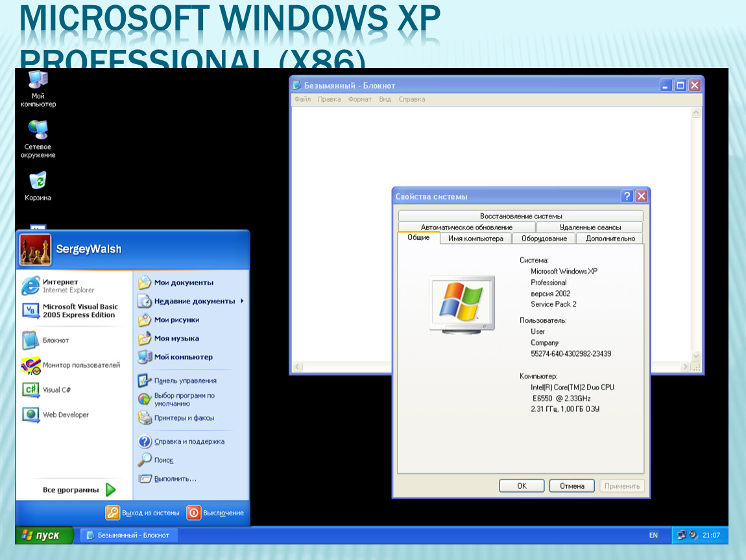This screenshot has width=746, height=560.
Task: Expand the Недавние документы submenu arrow
Action: point(242,301)
